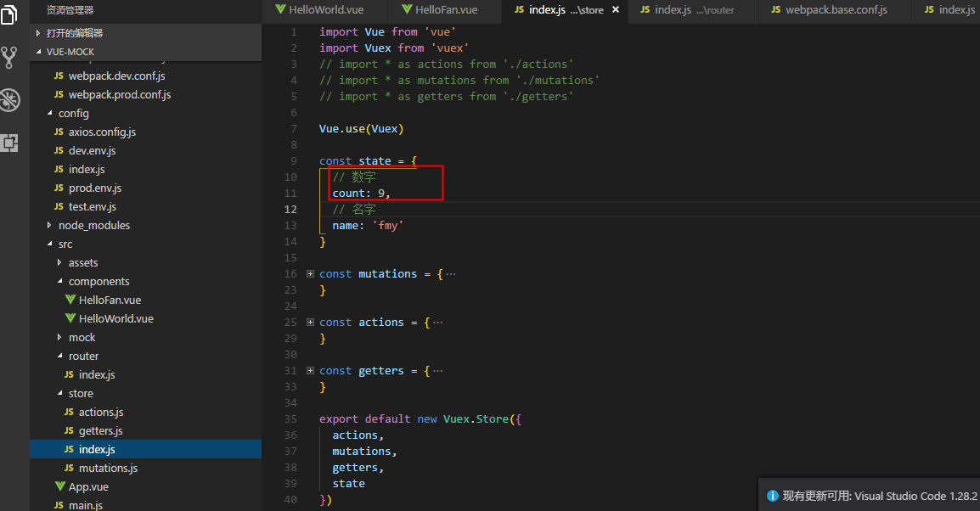Viewport: 980px width, 511px height.
Task: Click the info icon in update notification
Action: coord(773,496)
